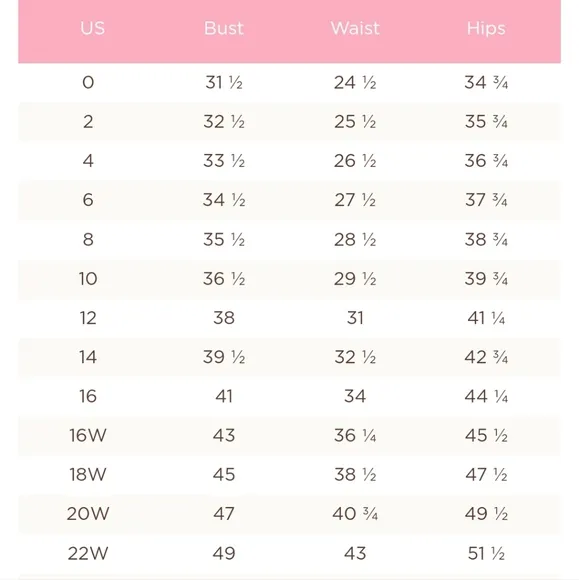Viewport: 579px width, 580px height.
Task: Click waist value 32 ½ for size 14
Action: (355, 357)
